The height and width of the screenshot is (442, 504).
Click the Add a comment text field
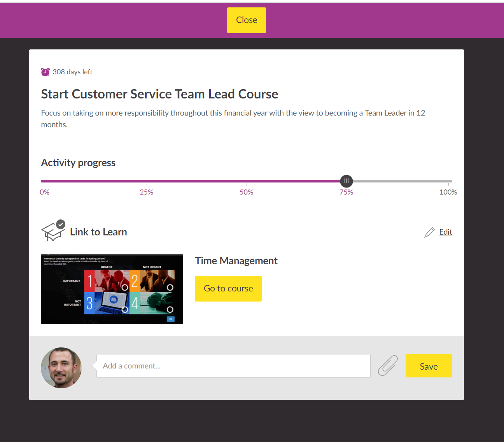tap(233, 366)
